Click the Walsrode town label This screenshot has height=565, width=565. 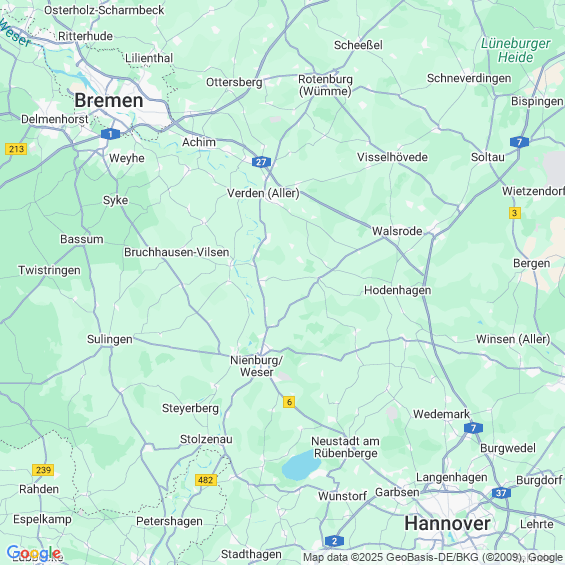(x=397, y=231)
